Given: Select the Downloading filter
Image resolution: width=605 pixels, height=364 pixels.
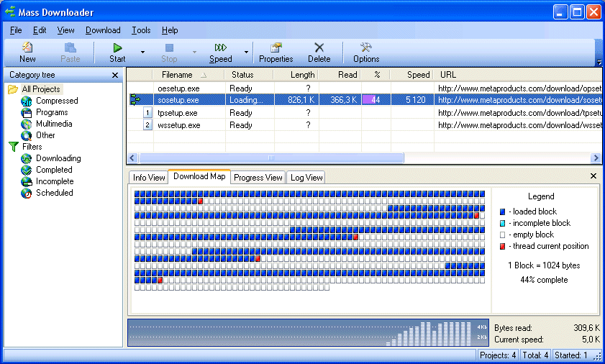Looking at the screenshot, I should pyautogui.click(x=58, y=158).
